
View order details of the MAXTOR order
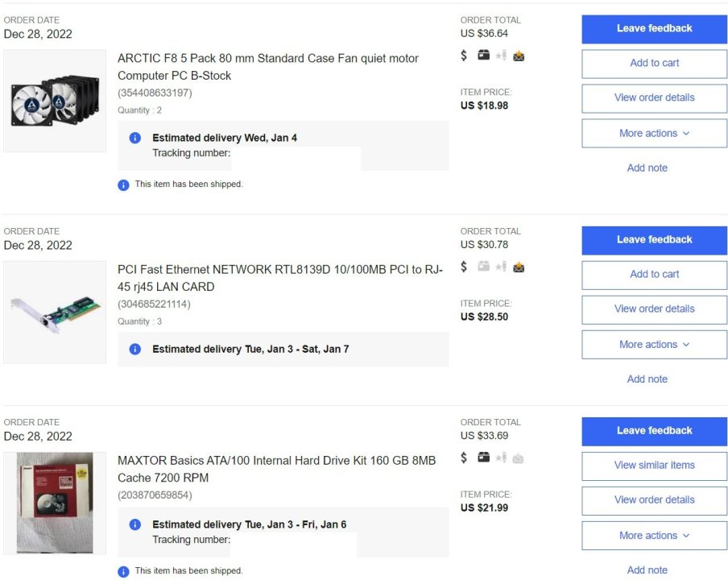654,499
